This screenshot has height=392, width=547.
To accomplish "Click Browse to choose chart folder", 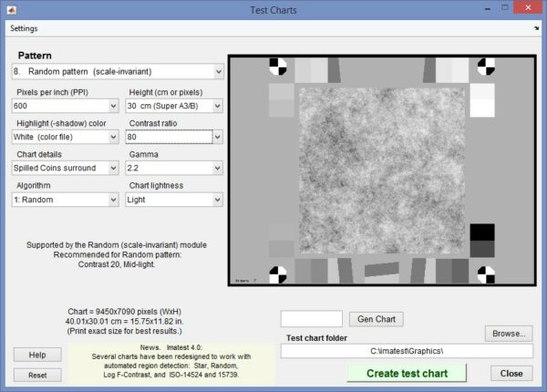I will coord(508,334).
